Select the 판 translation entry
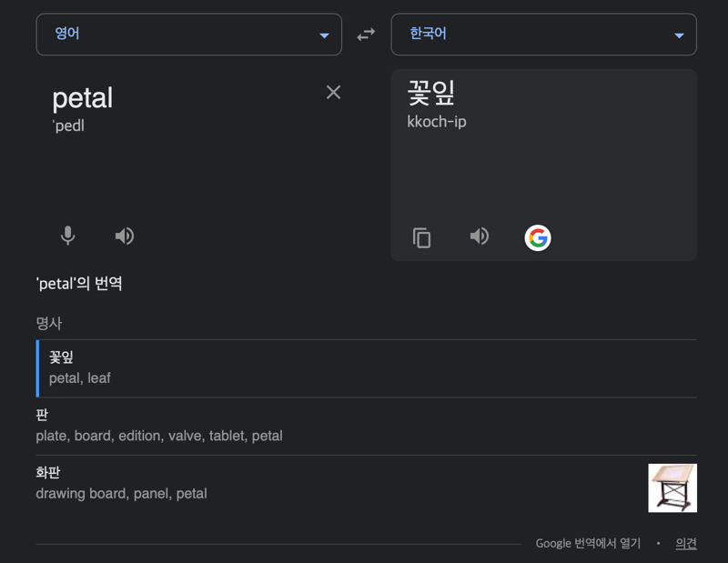The width and height of the screenshot is (728, 563). pos(367,426)
